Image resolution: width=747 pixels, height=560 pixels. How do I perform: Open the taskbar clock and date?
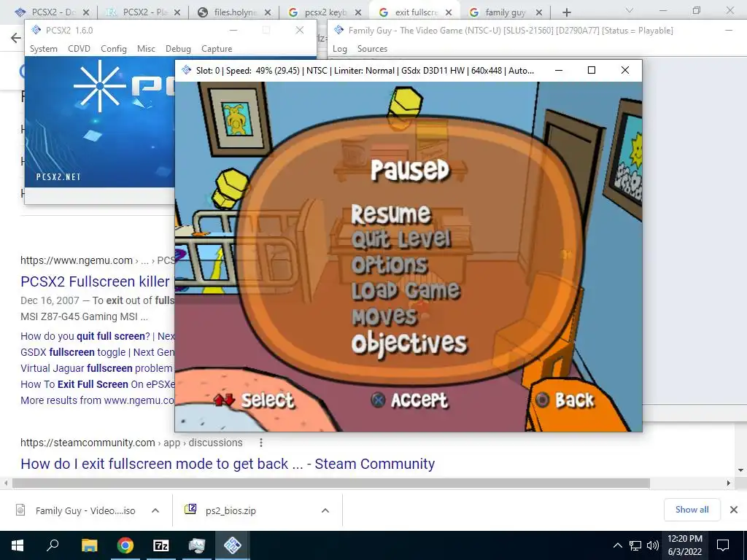click(684, 545)
